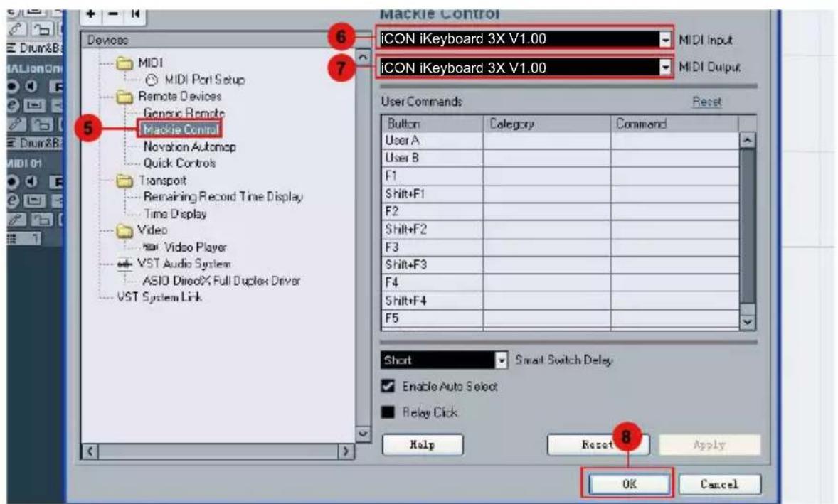Select ASIO DirectX Full Duplex Driver

point(221,280)
